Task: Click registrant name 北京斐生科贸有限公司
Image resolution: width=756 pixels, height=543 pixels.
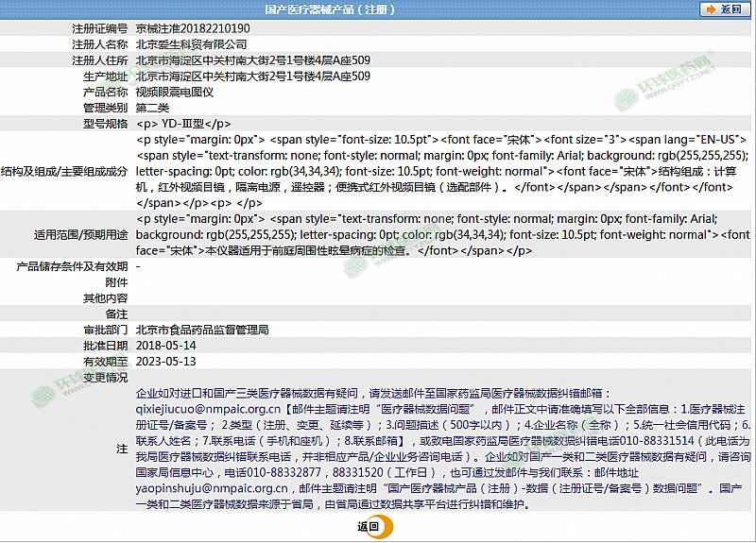Action: pyautogui.click(x=192, y=44)
